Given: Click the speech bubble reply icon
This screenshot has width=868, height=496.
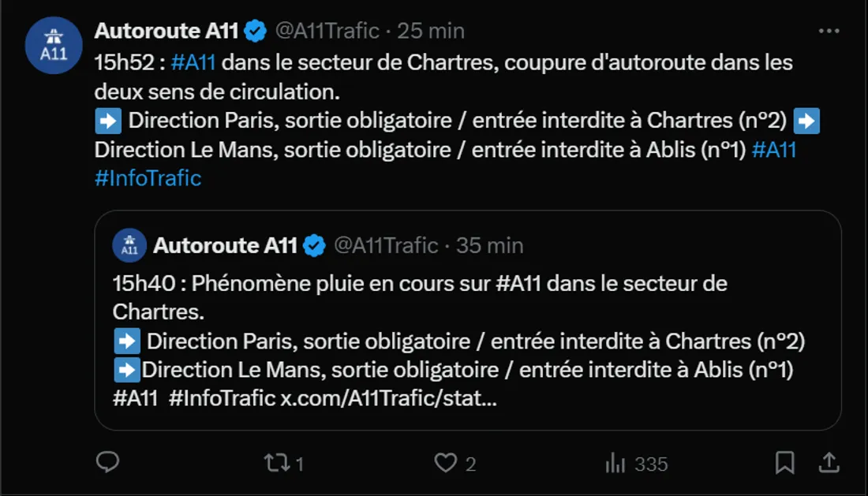Looking at the screenshot, I should click(x=108, y=464).
